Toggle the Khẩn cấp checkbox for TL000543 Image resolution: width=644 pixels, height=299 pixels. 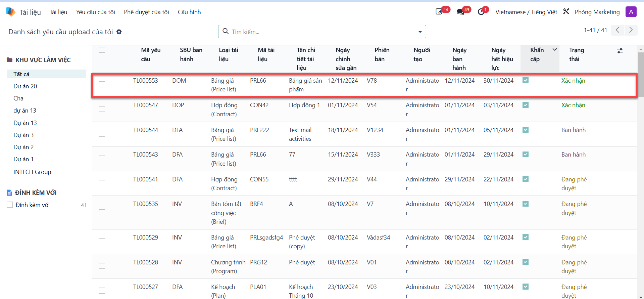pyautogui.click(x=526, y=155)
